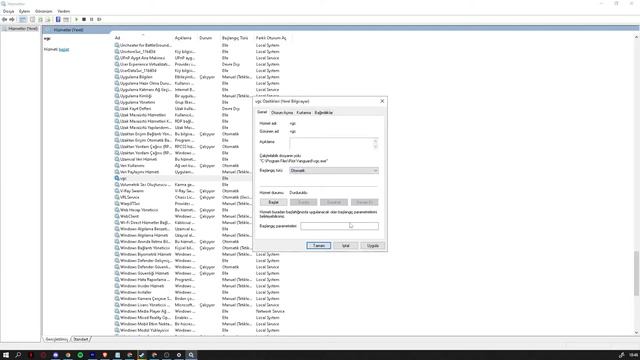Viewport: 640px width, 360px height.
Task: Click the gear icon beside VRLService
Action: point(117,197)
